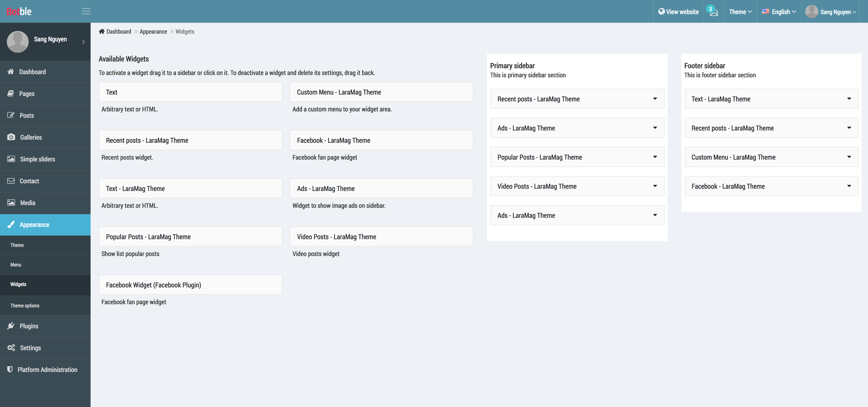Expand Recent posts widget in Primary sidebar
The width and height of the screenshot is (868, 407).
click(655, 99)
